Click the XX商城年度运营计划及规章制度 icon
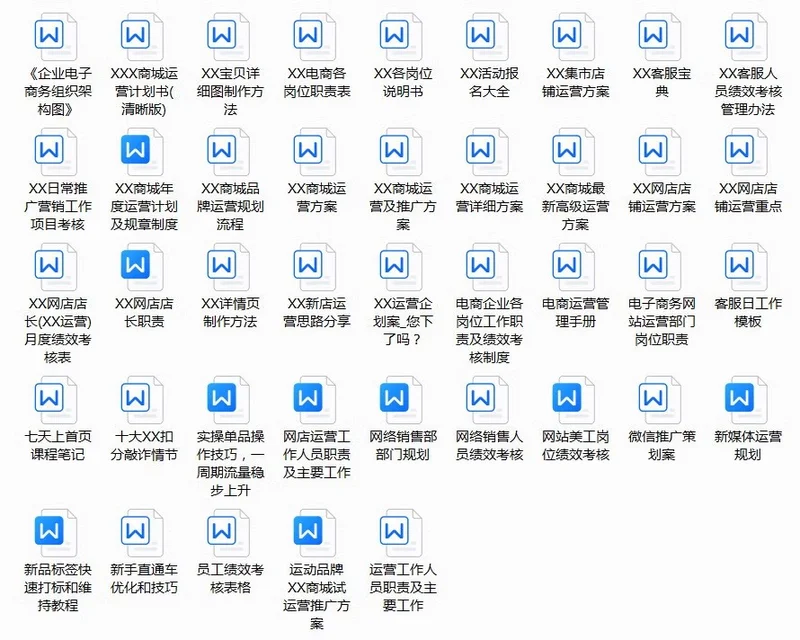The width and height of the screenshot is (800, 640). pos(142,152)
